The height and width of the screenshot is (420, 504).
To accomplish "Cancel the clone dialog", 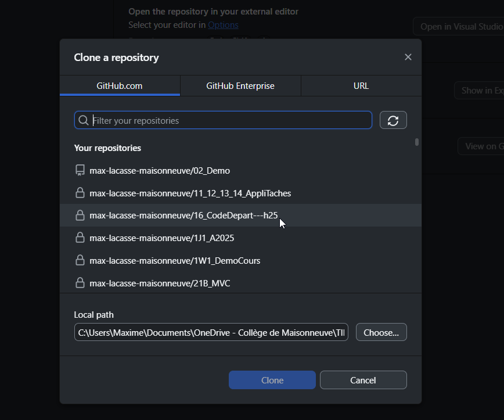I will point(363,380).
